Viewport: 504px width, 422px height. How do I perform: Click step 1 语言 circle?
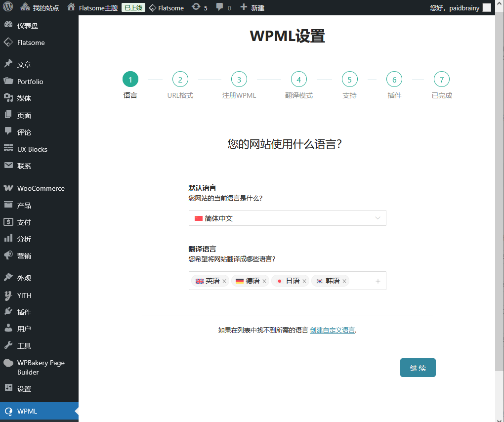130,80
